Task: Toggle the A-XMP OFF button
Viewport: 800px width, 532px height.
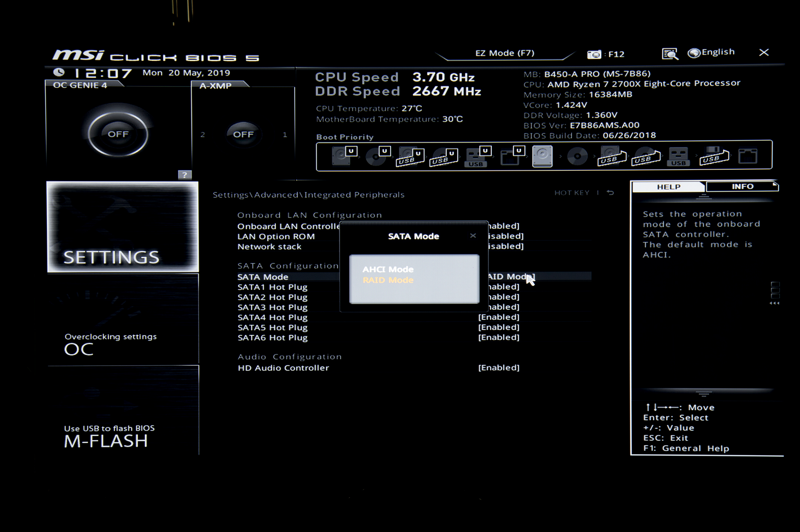Action: [x=243, y=134]
